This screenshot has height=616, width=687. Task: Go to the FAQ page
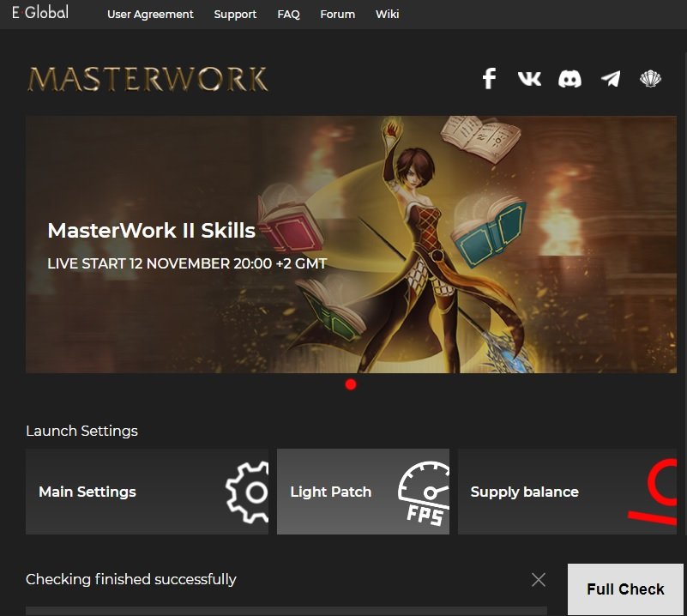288,14
